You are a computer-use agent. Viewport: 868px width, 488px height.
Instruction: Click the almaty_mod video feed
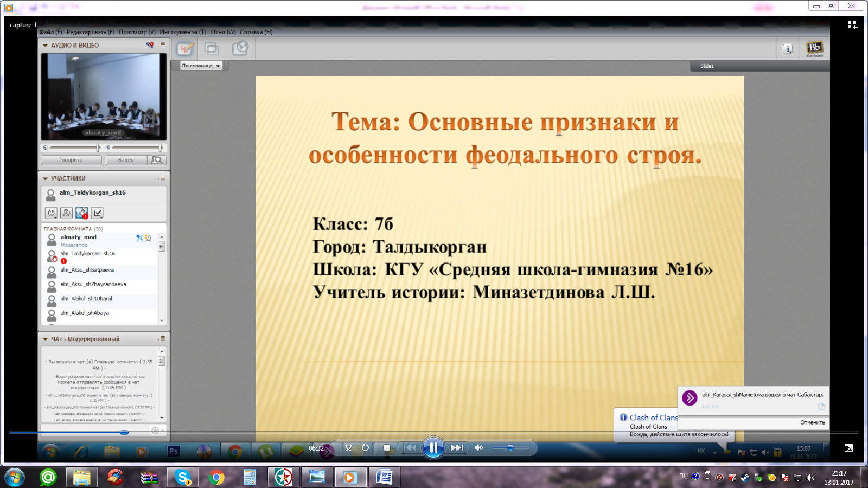[x=104, y=97]
